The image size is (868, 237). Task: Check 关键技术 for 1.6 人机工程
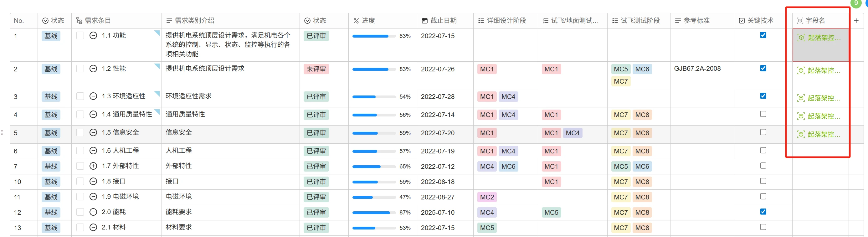coord(763,150)
